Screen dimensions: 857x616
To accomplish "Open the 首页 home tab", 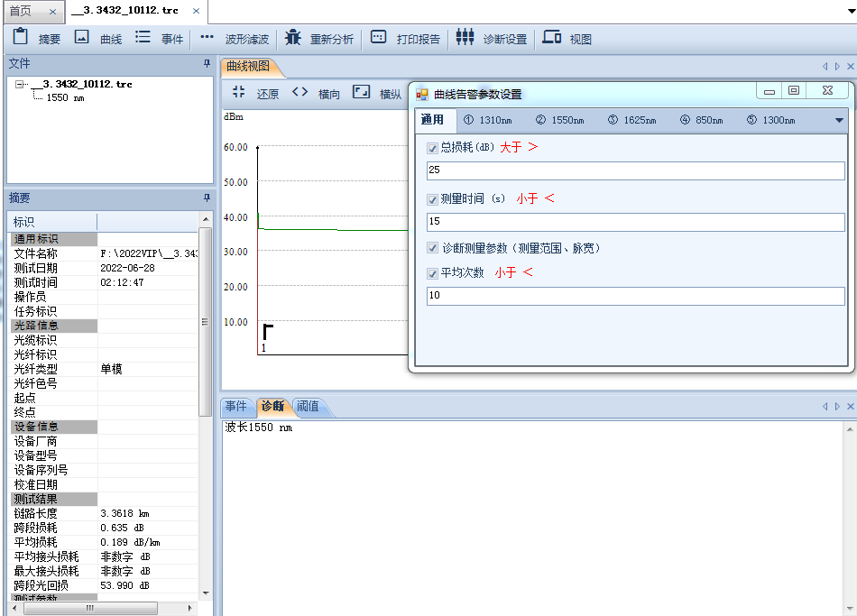I will point(20,11).
